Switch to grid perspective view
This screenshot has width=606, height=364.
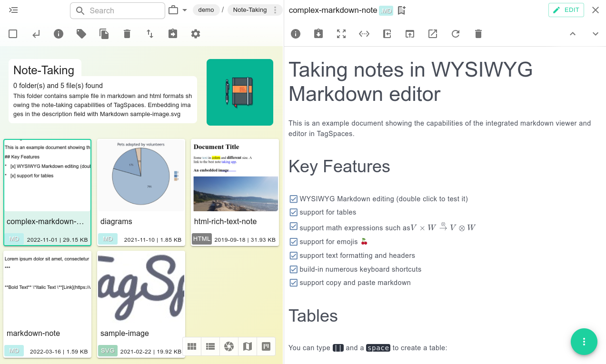coord(192,346)
